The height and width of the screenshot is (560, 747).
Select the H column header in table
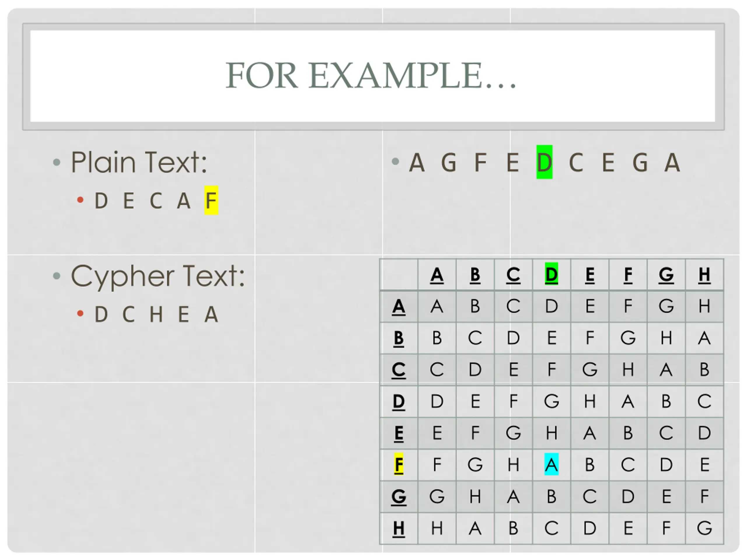click(704, 275)
